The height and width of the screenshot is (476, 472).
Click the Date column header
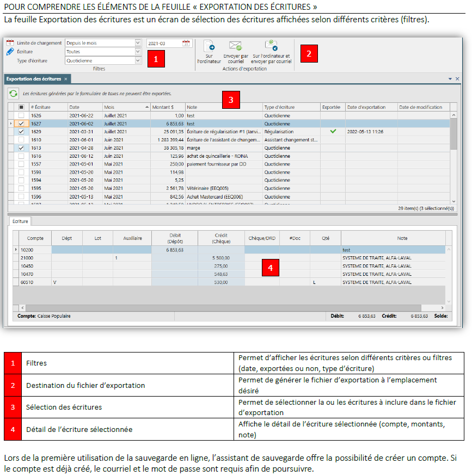pyautogui.click(x=85, y=107)
